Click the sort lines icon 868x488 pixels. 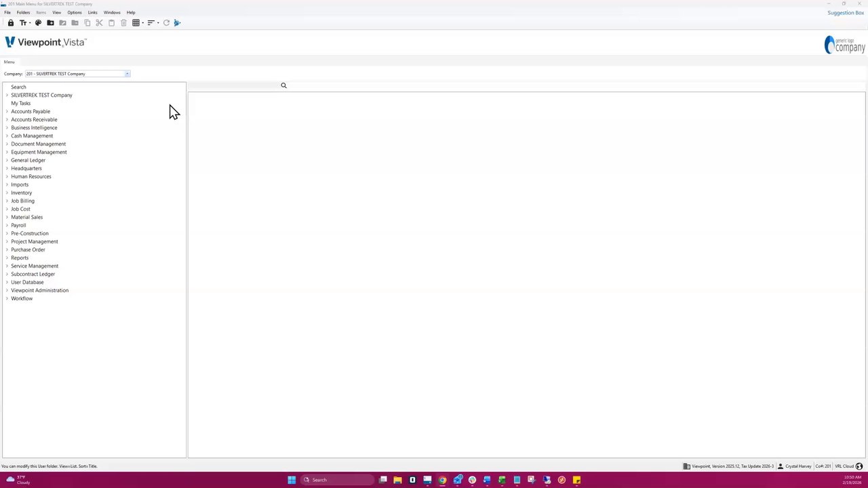[x=151, y=23]
